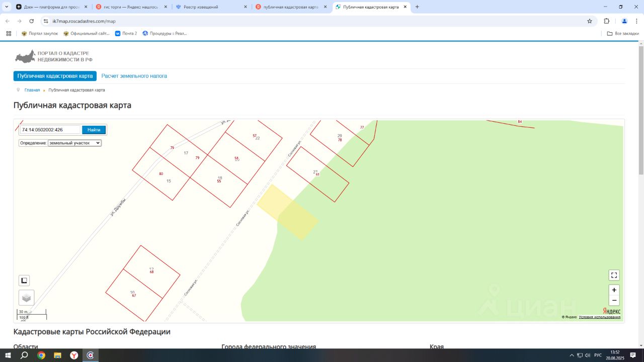Follow the Главная breadcrumb link

pos(32,90)
